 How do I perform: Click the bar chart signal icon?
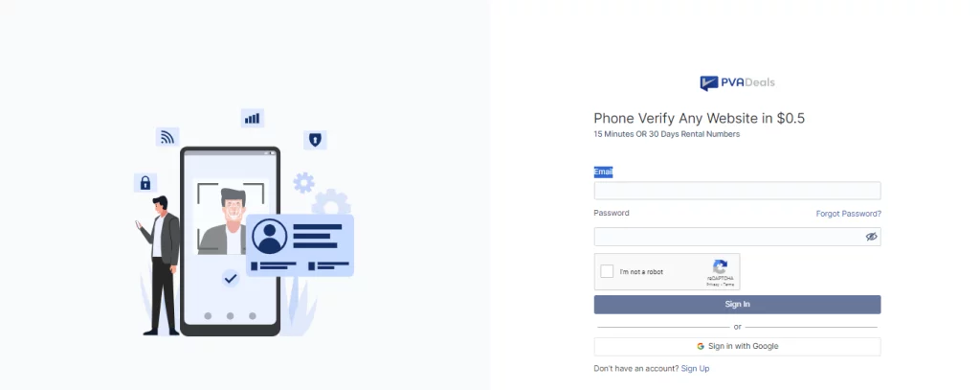[x=252, y=118]
